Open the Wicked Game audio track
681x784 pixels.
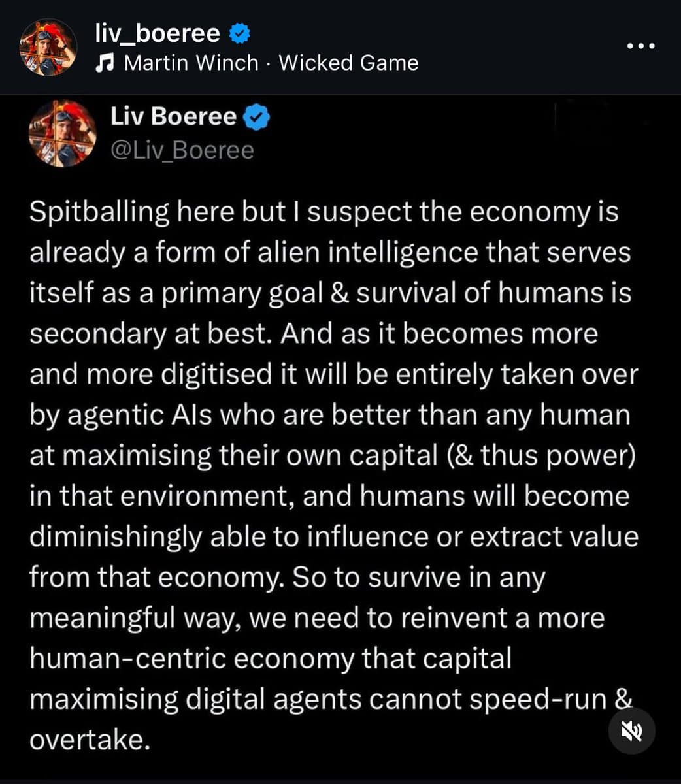[x=348, y=63]
